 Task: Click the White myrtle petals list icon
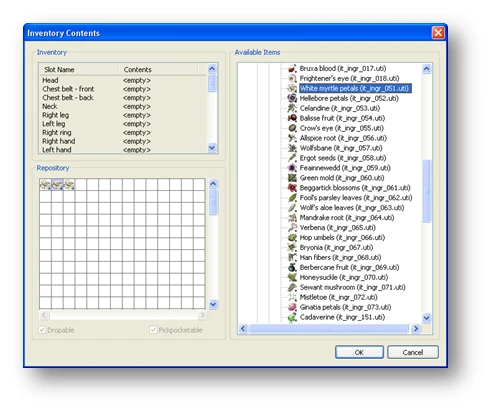click(x=292, y=88)
